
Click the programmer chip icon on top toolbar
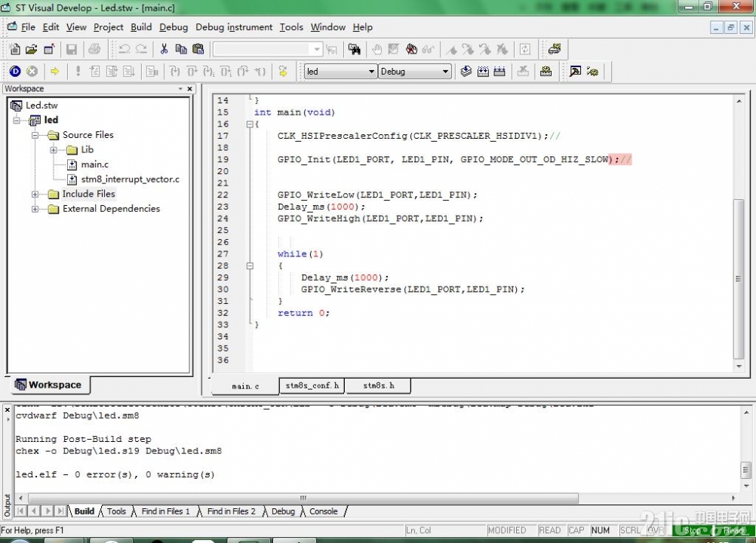coord(555,49)
